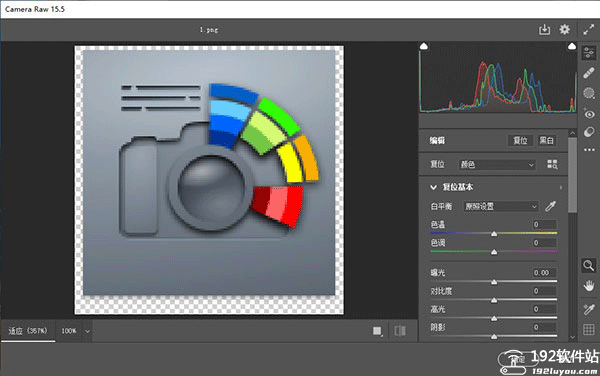Viewport: 600px width, 376px height.
Task: Click the 曝光 label
Action: [437, 273]
